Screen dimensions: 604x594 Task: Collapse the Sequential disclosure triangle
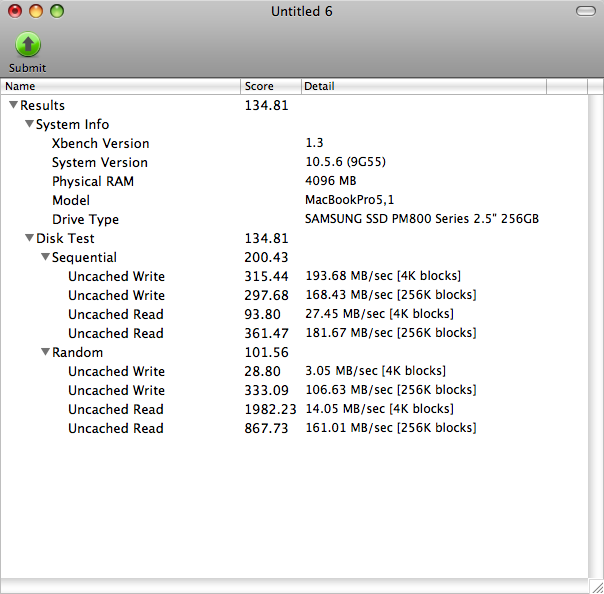pos(45,257)
